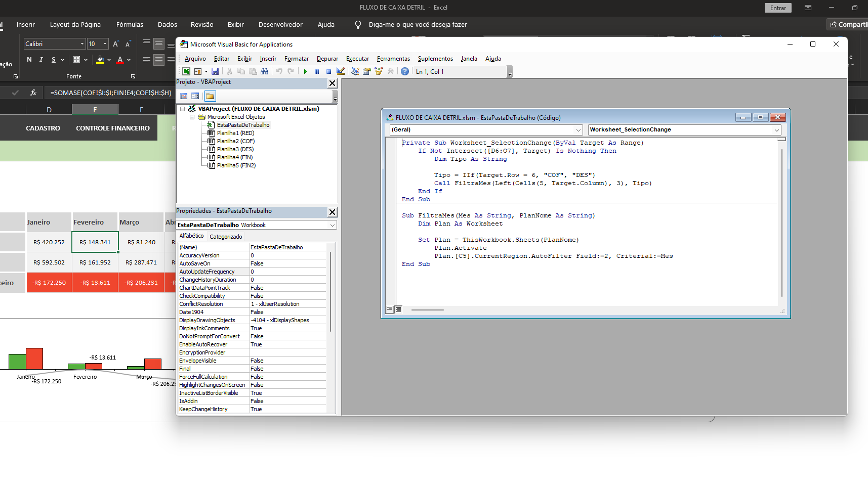Viewport: 868px width, 490px height.
Task: Click the CADASTRO button on the worksheet
Action: [43, 128]
